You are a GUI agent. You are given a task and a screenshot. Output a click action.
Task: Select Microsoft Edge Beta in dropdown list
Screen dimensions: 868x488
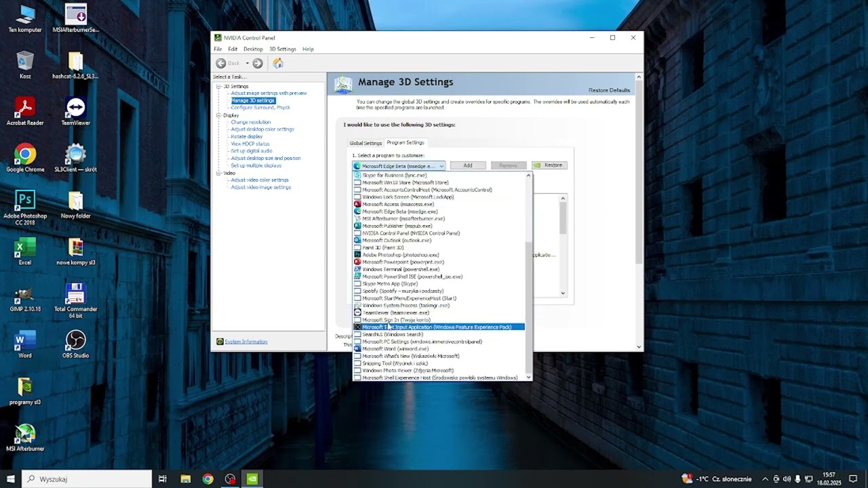(439, 211)
